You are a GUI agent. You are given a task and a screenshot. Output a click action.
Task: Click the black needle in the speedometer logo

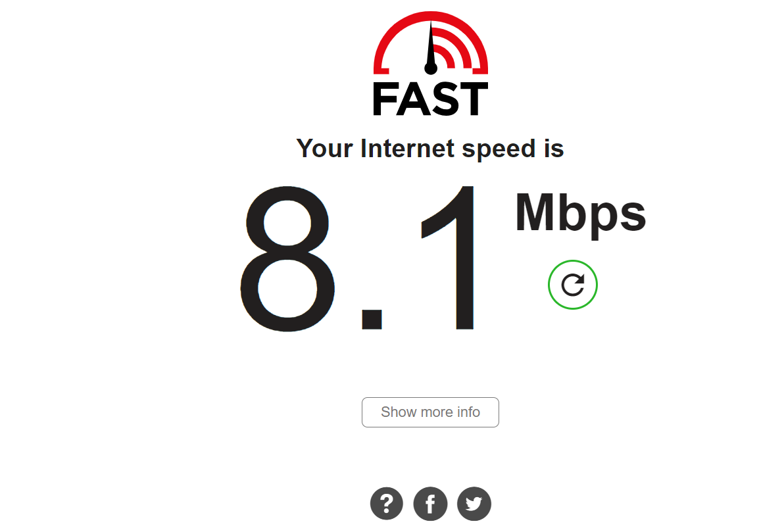coord(430,49)
